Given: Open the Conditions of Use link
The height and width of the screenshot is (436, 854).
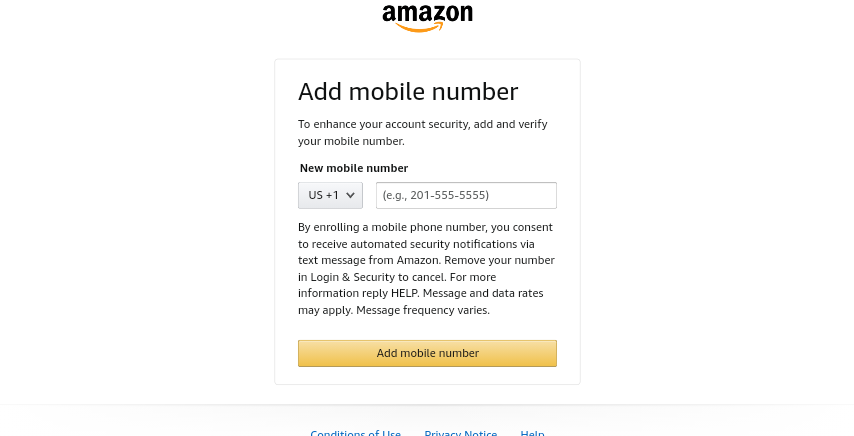Looking at the screenshot, I should [355, 433].
